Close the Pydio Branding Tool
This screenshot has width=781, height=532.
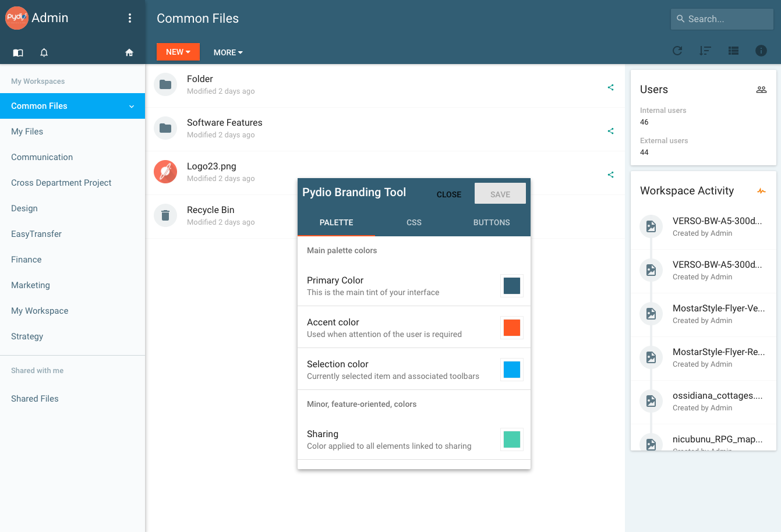click(x=449, y=194)
